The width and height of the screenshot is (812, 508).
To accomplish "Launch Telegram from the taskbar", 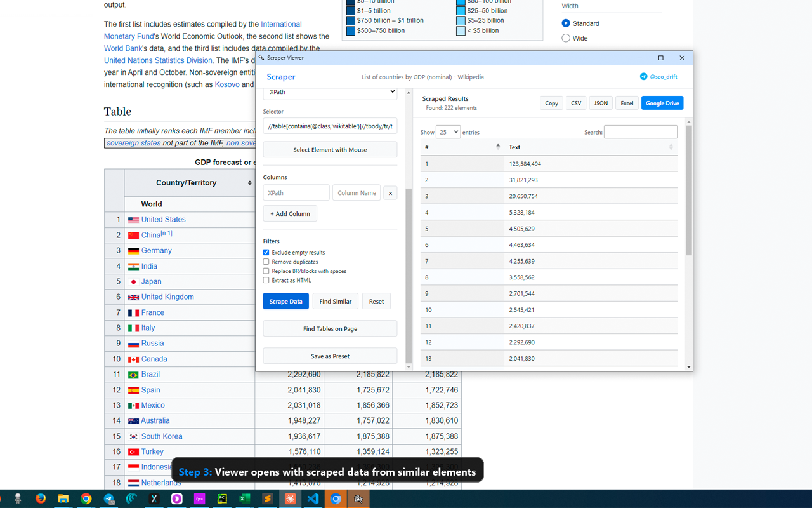I will 109,498.
